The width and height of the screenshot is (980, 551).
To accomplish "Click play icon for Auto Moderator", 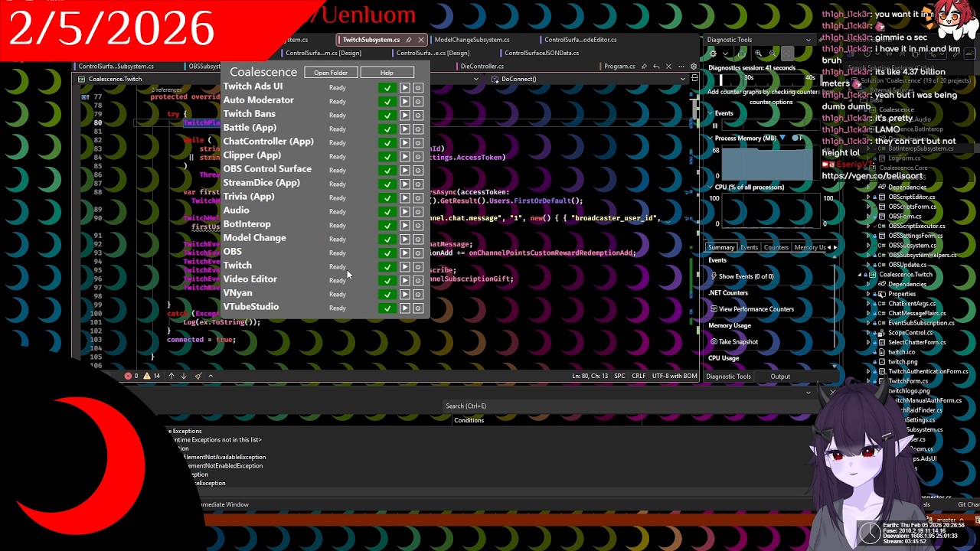I will (x=405, y=102).
